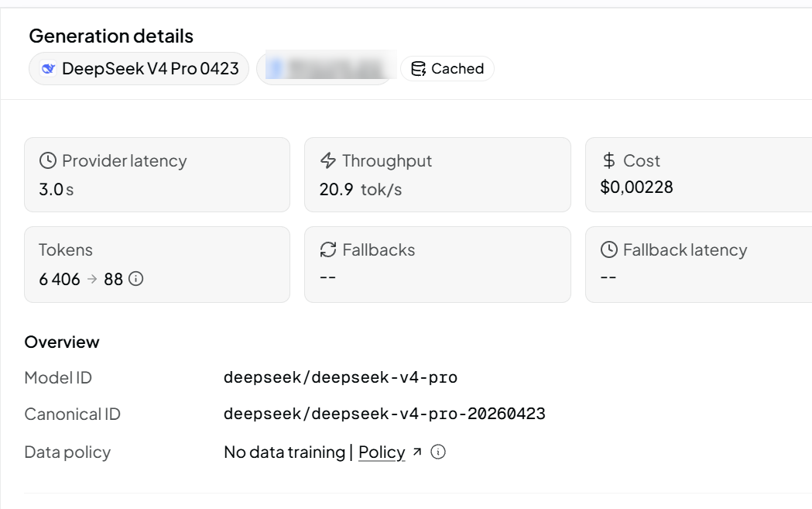The image size is (812, 509).
Task: Click the Cost label
Action: click(x=642, y=160)
